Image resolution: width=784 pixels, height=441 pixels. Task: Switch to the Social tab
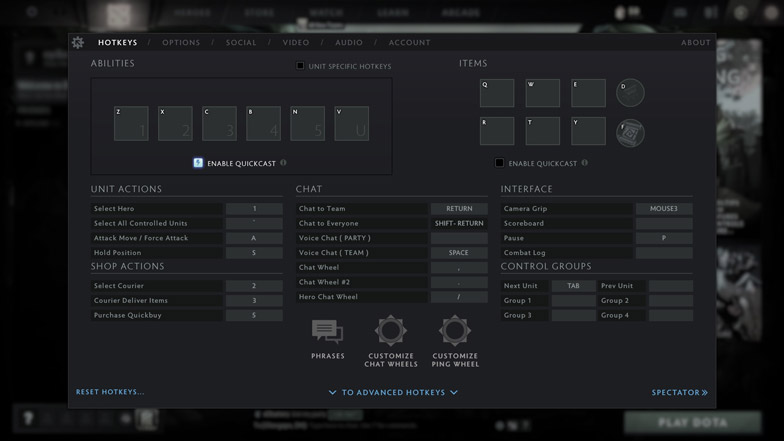pos(241,42)
